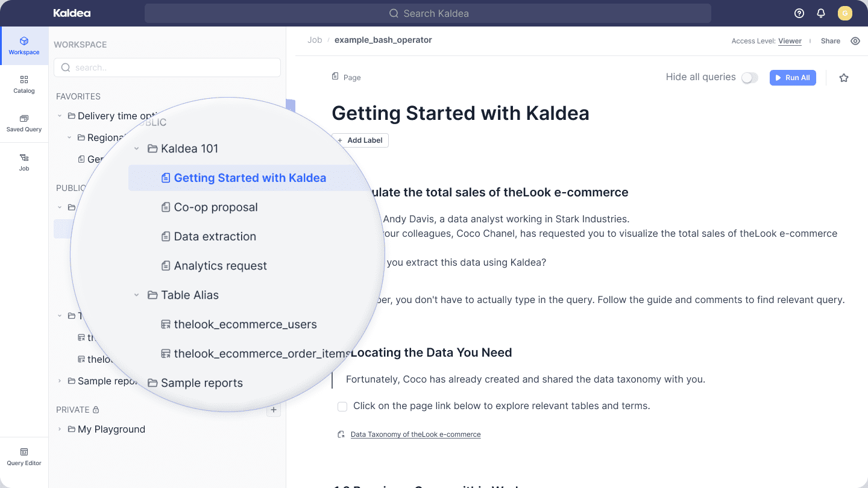Open Sample reports folder in magnified view
Viewport: 868px width, 488px height.
click(195, 383)
